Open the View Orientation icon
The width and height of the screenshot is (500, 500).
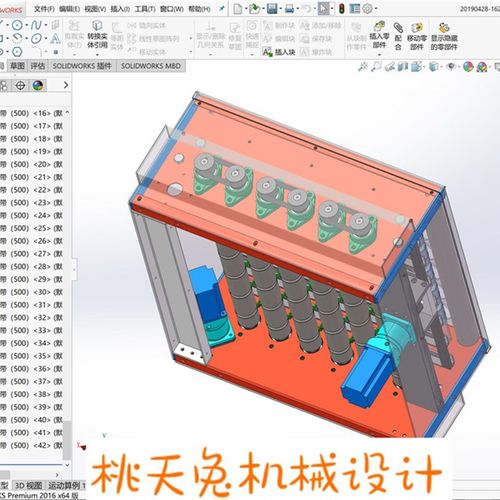(x=417, y=67)
